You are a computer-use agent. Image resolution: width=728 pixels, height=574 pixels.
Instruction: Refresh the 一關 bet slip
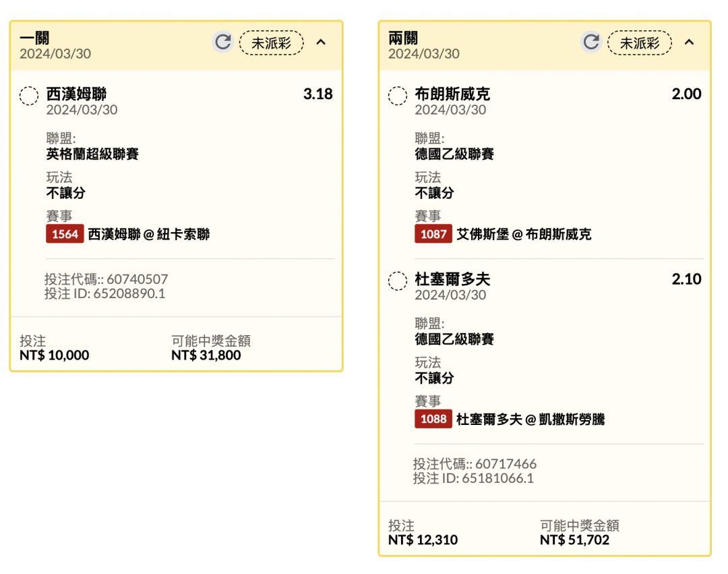223,42
